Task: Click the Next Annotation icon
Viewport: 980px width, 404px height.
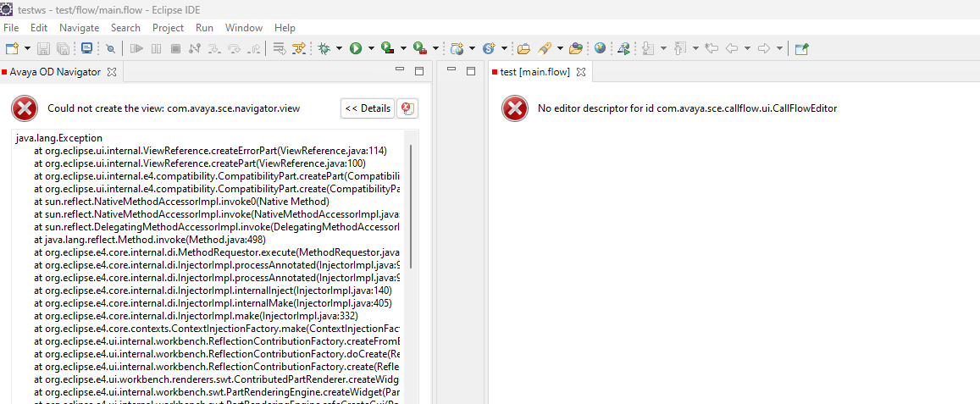Action: tap(648, 48)
